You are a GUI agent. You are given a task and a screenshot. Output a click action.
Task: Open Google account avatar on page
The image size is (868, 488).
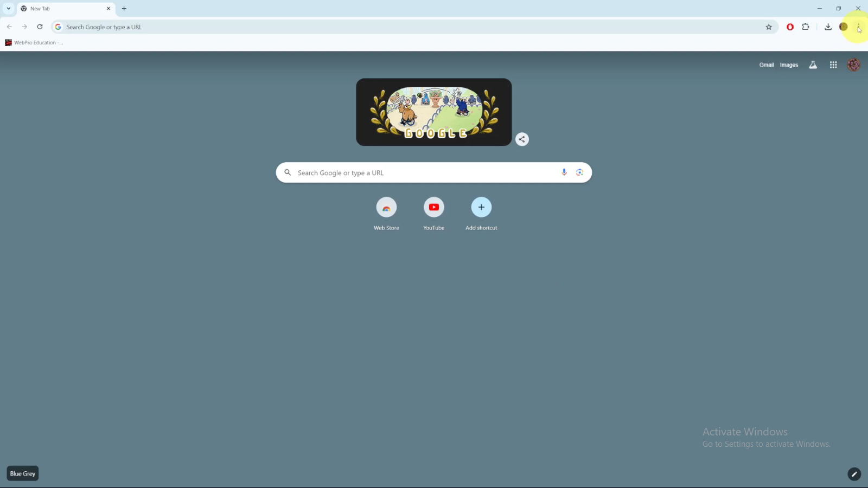[x=853, y=65]
